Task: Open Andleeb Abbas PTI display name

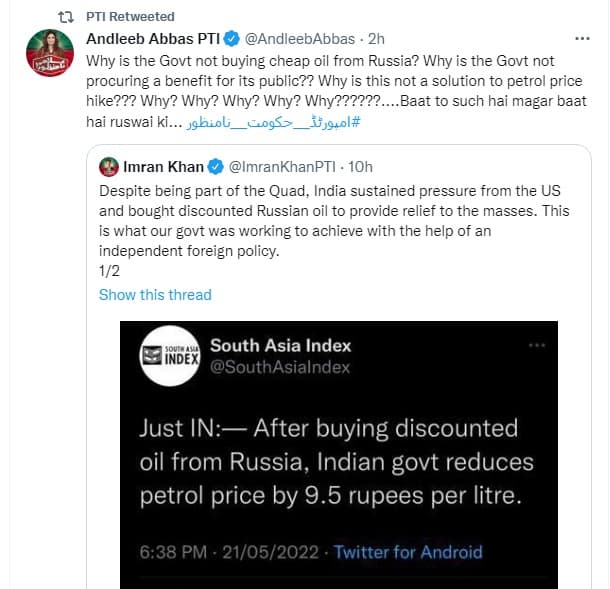Action: (x=153, y=39)
